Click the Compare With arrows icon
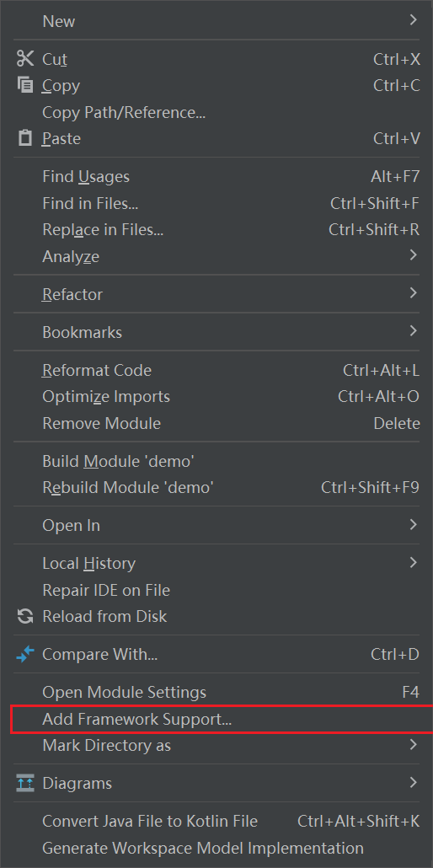 click(x=25, y=654)
